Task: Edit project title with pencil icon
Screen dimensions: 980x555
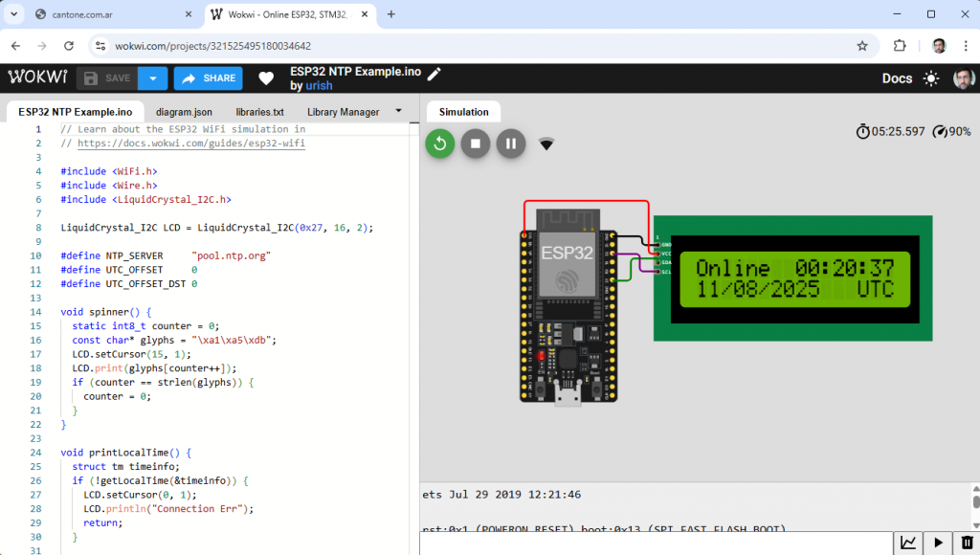Action: click(434, 74)
